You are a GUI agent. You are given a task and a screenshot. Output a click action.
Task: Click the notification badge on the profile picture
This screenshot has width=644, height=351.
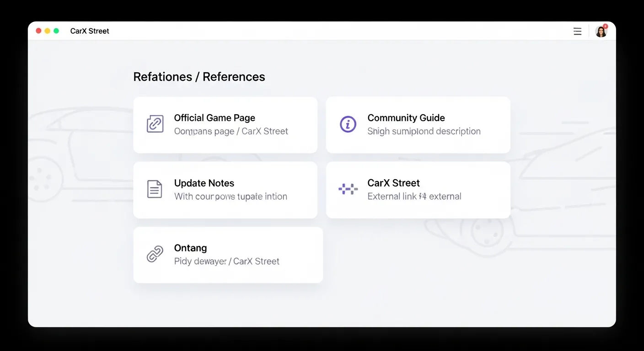pyautogui.click(x=605, y=26)
